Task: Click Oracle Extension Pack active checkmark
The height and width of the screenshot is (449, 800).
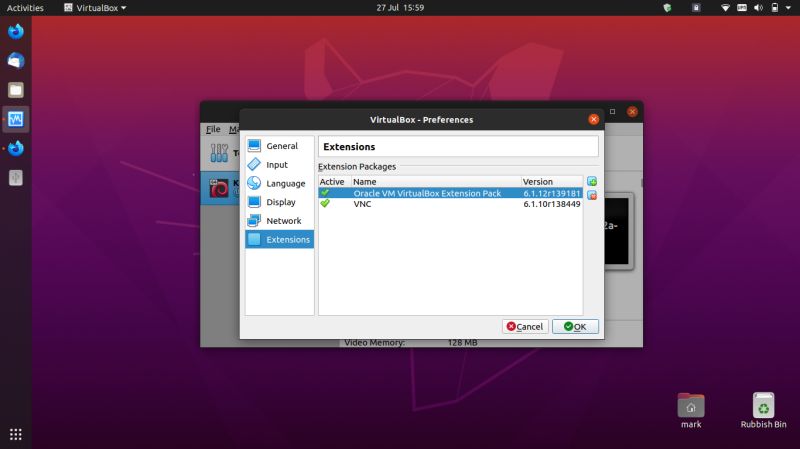Action: (x=325, y=192)
